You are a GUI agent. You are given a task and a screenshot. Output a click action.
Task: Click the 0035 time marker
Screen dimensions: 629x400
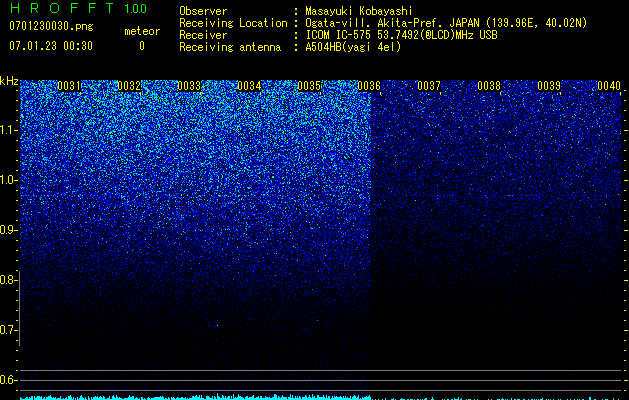(x=309, y=86)
